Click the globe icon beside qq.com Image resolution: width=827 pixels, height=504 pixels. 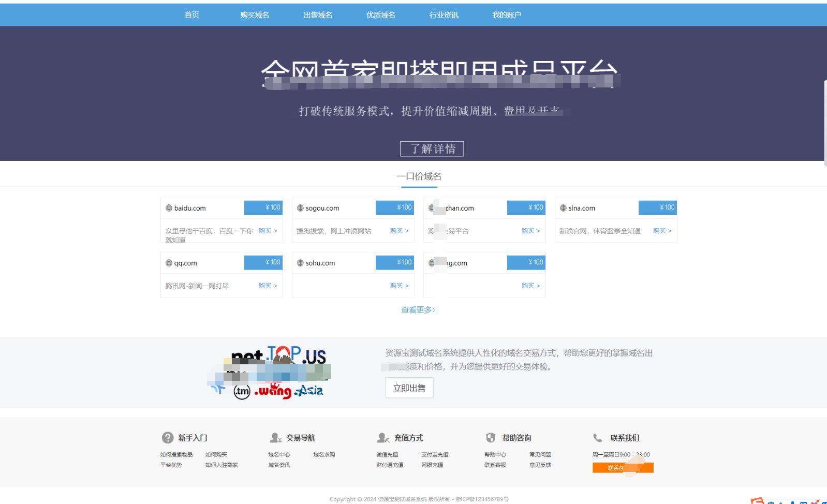[169, 263]
